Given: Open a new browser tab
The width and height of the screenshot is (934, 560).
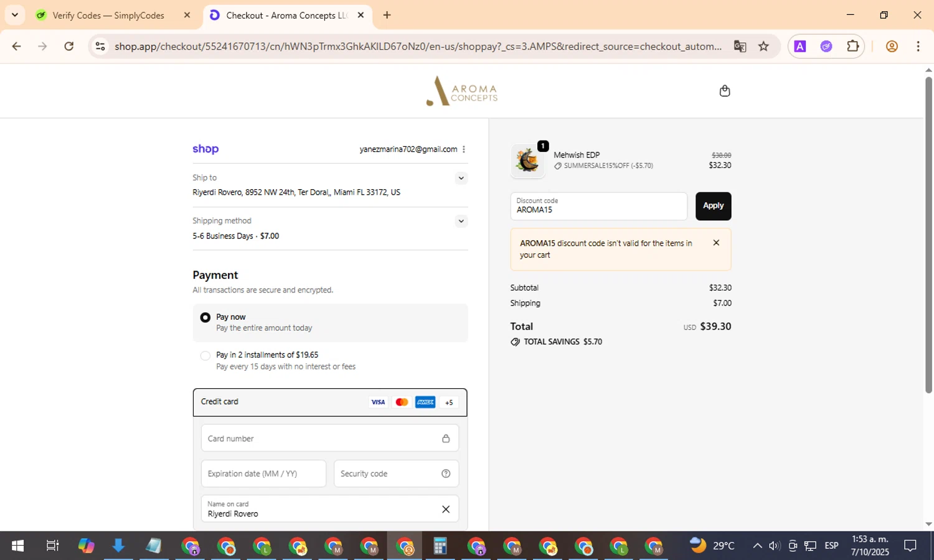Looking at the screenshot, I should pyautogui.click(x=387, y=15).
